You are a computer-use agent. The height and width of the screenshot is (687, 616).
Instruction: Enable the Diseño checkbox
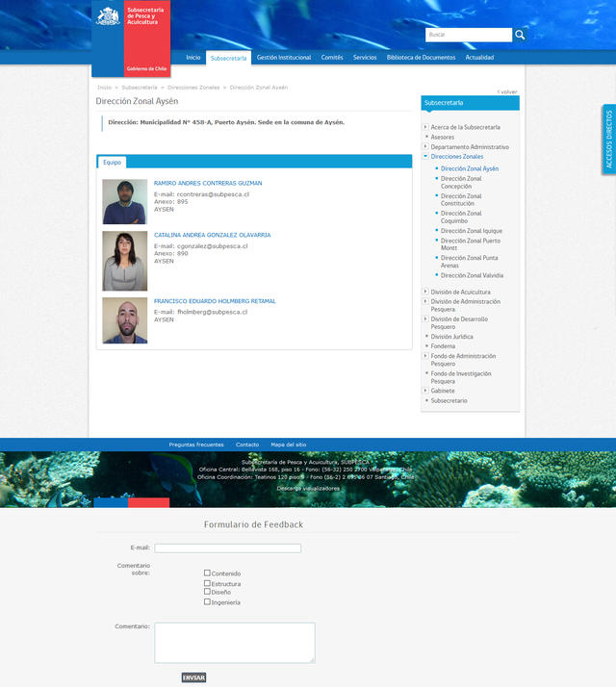[207, 592]
